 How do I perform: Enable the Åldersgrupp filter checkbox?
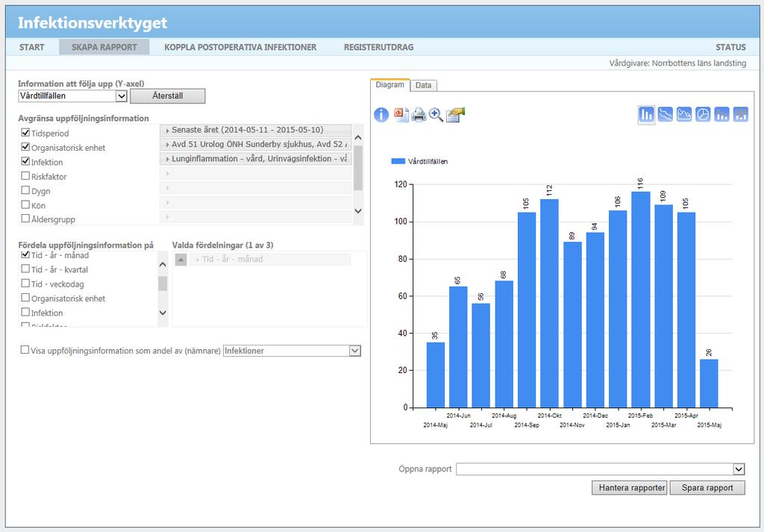(26, 219)
